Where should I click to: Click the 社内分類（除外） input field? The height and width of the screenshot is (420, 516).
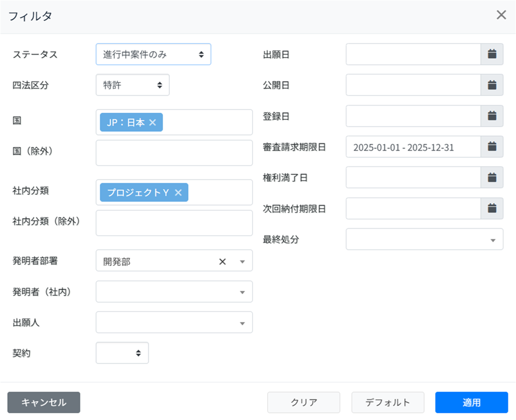tap(174, 223)
